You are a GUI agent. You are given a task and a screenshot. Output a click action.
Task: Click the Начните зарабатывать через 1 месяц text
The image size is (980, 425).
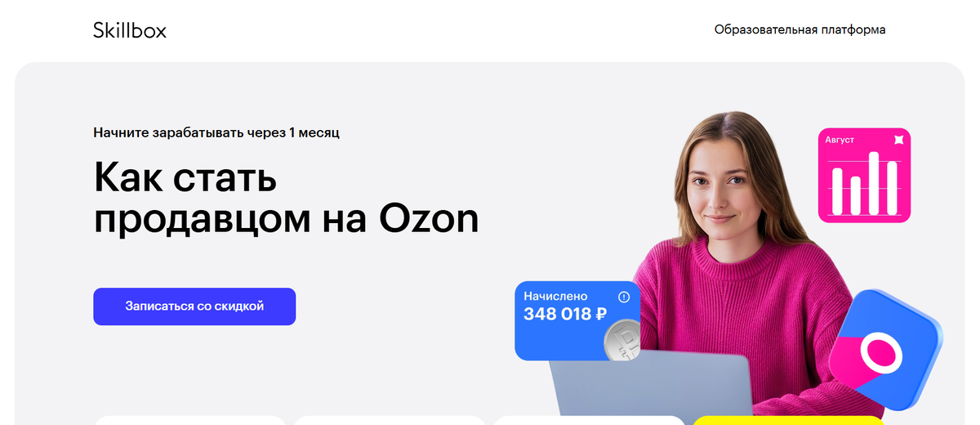[x=216, y=132]
